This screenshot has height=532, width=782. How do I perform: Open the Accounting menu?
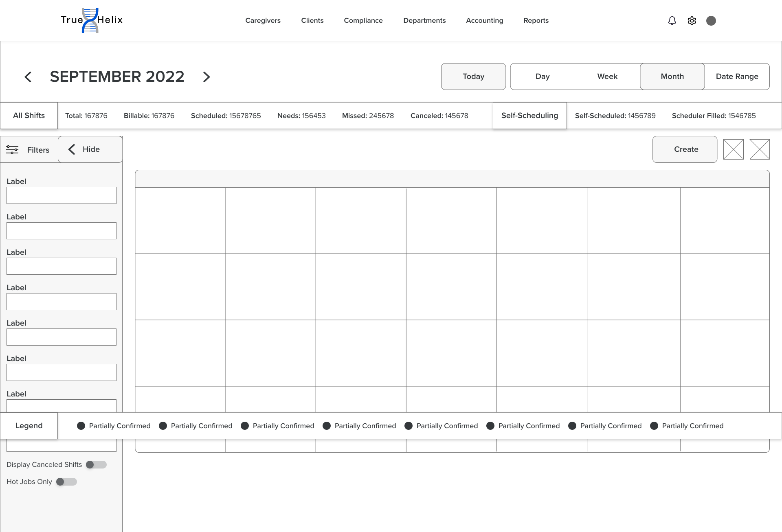point(484,20)
